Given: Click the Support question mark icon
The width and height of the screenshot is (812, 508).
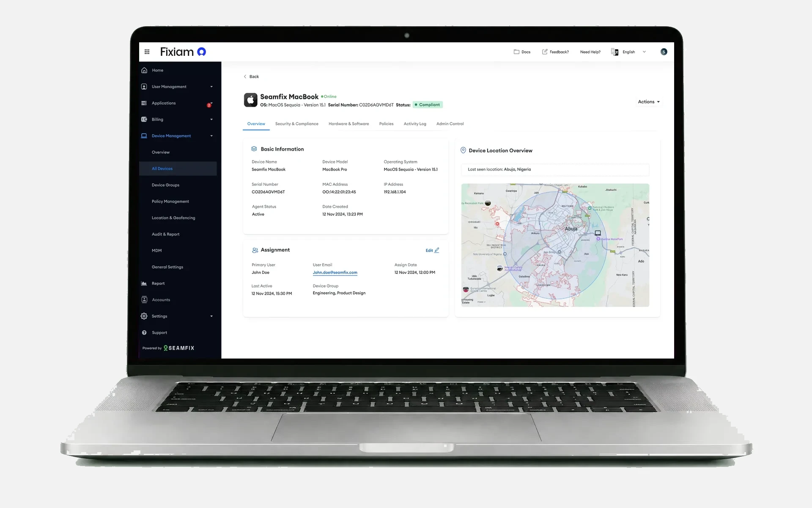Looking at the screenshot, I should pyautogui.click(x=144, y=333).
